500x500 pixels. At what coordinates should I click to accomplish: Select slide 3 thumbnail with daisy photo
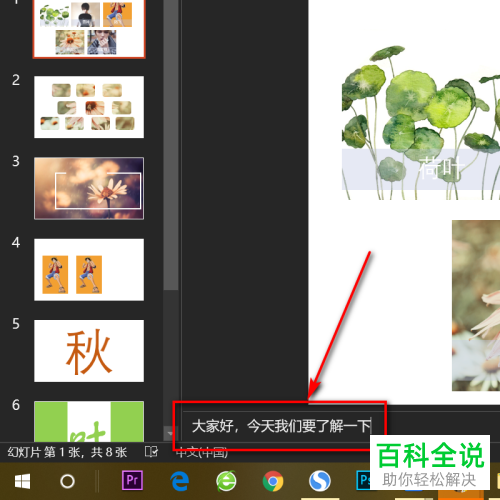(89, 188)
